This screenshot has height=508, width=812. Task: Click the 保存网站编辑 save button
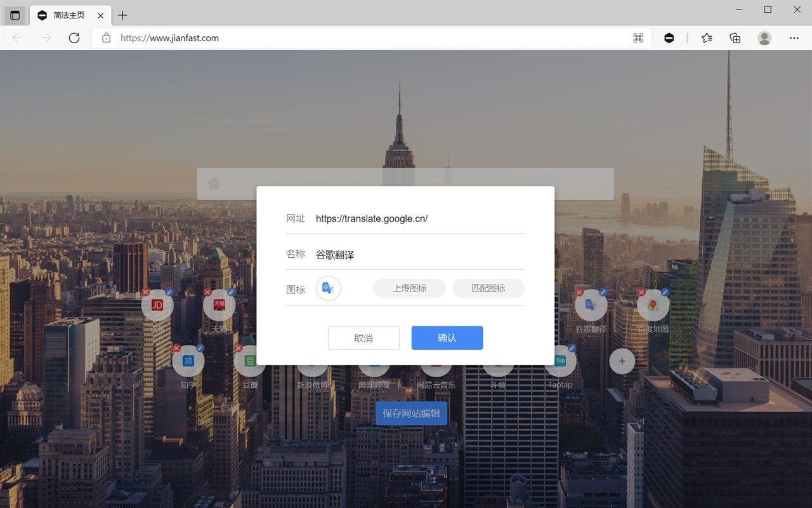412,413
